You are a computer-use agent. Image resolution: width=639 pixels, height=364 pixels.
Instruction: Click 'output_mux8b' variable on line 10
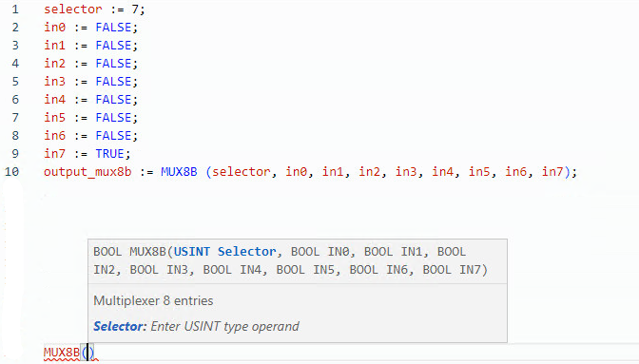[87, 172]
